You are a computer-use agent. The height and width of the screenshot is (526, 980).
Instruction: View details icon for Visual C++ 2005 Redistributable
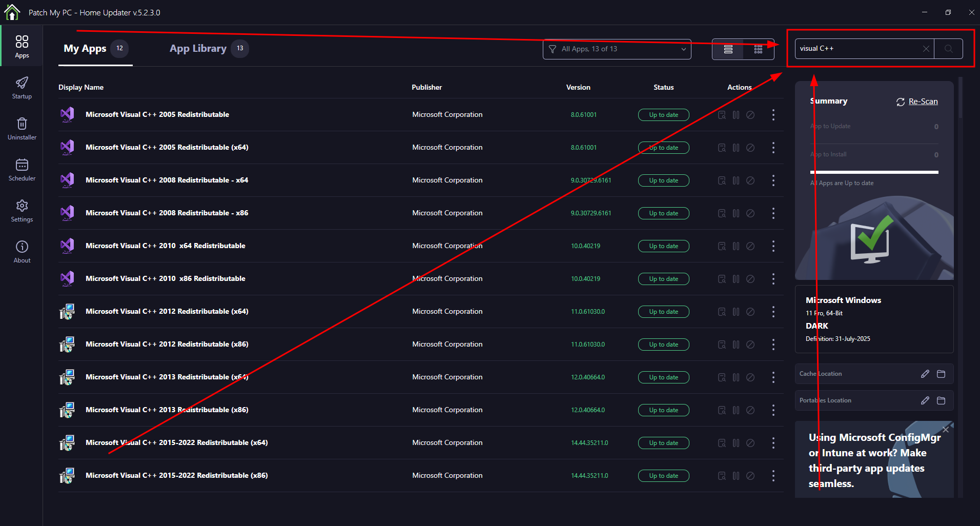722,115
